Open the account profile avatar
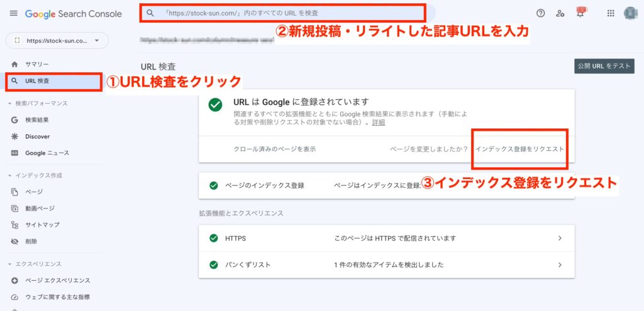Screen dimensions: 644x311 click(x=630, y=13)
